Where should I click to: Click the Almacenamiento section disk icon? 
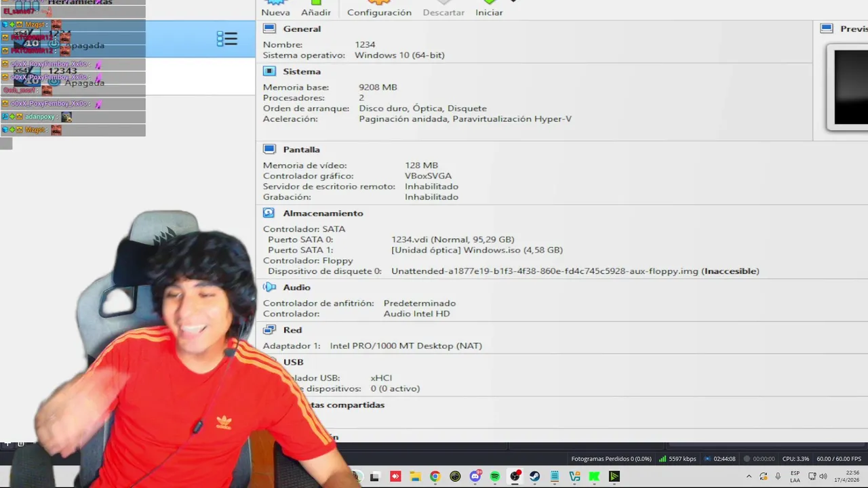269,213
